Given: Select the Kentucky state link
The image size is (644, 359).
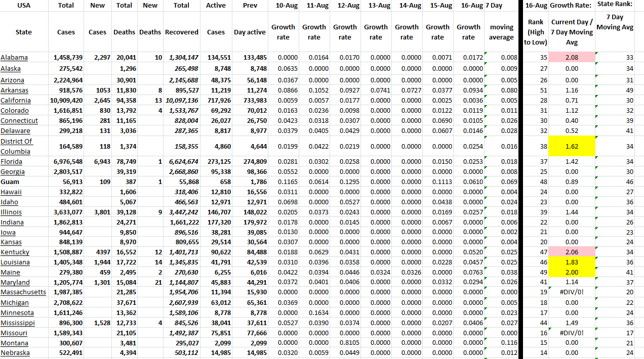Looking at the screenshot, I should tap(15, 252).
